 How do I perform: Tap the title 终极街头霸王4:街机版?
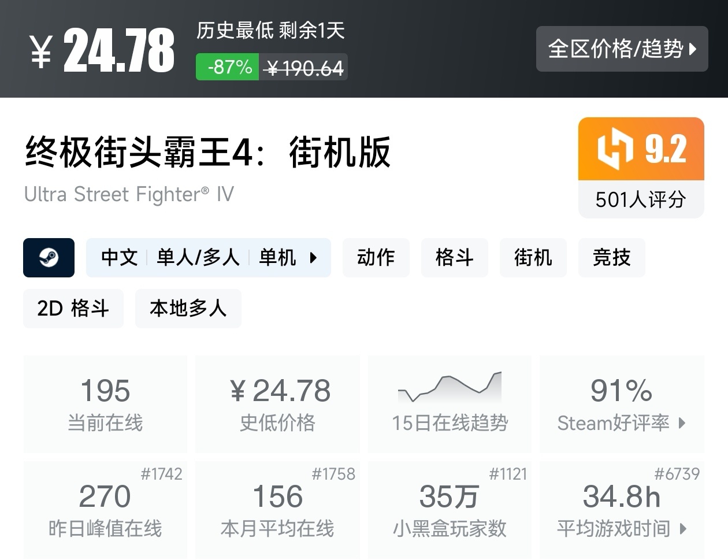[208, 153]
